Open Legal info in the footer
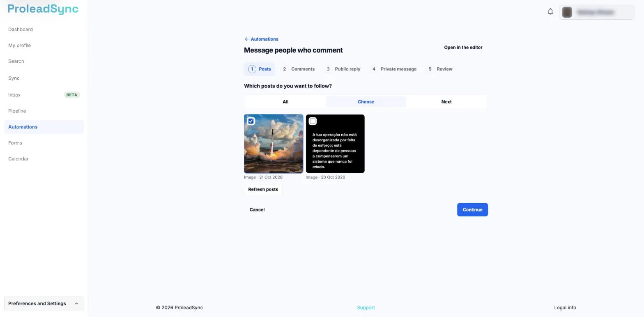The height and width of the screenshot is (317, 644). (565, 308)
